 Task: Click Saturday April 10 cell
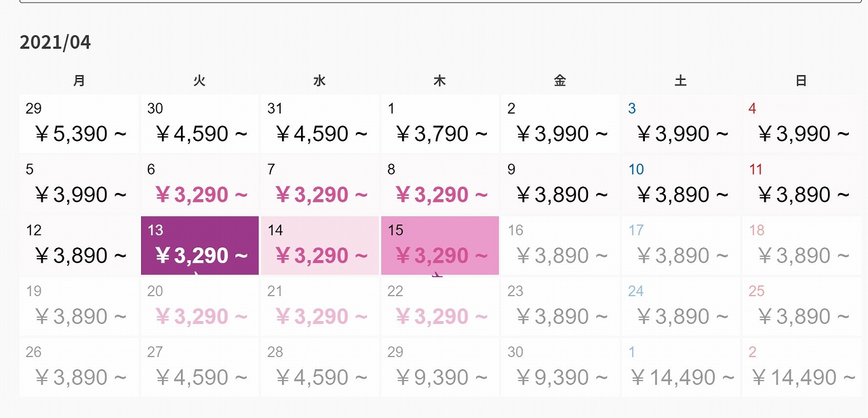(681, 184)
